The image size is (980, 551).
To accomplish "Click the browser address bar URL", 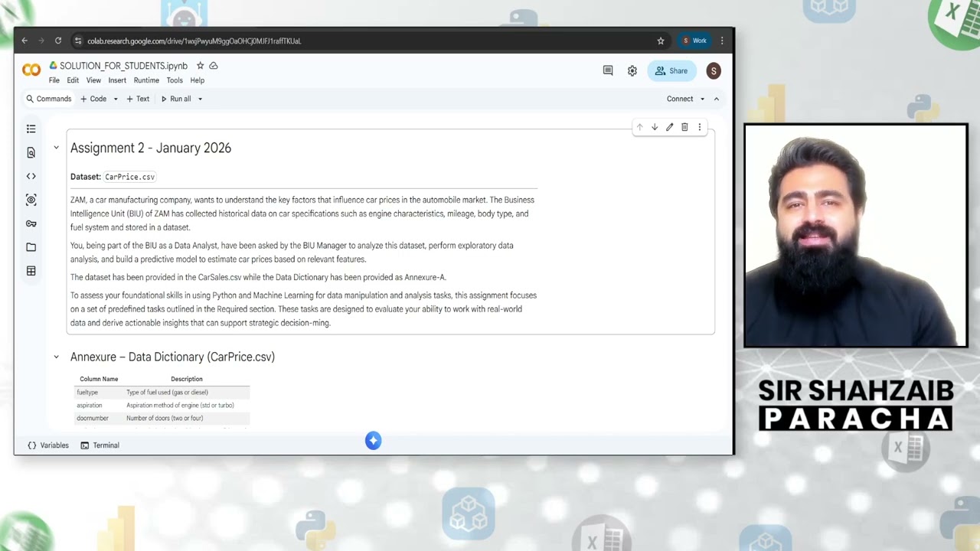I will click(x=194, y=41).
